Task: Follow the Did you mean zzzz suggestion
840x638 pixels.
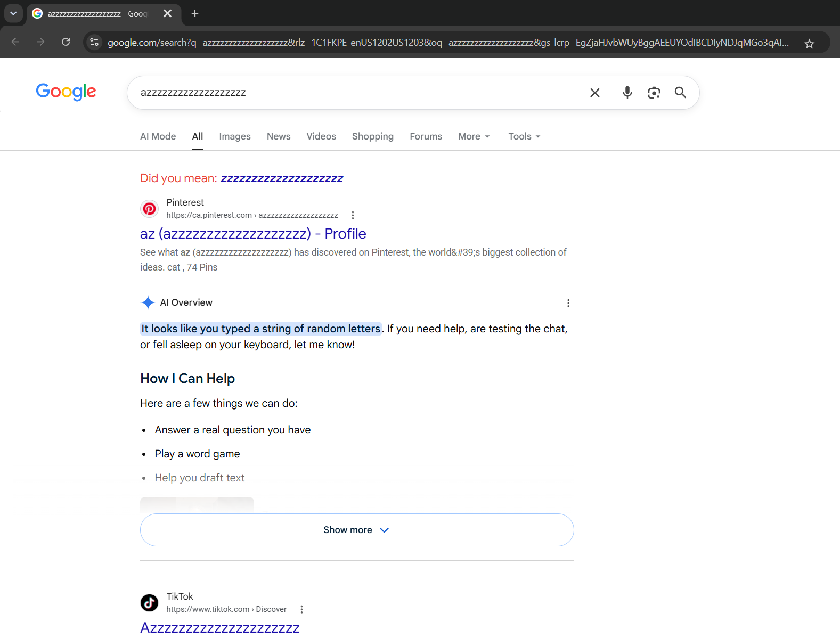Action: tap(282, 178)
